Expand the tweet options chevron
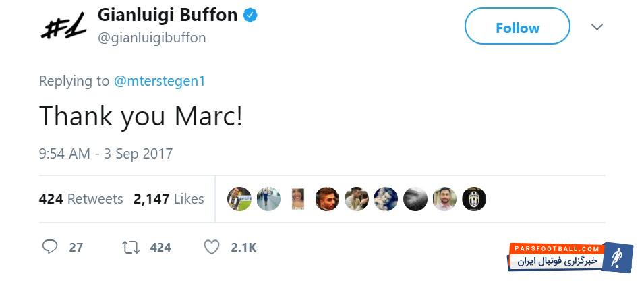 pos(597,28)
